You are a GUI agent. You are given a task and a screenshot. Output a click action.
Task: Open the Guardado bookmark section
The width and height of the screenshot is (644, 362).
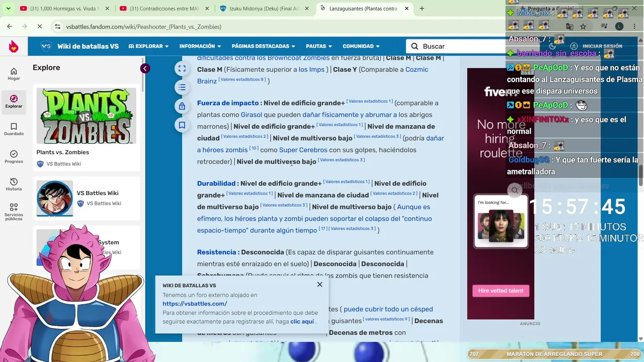(x=14, y=129)
